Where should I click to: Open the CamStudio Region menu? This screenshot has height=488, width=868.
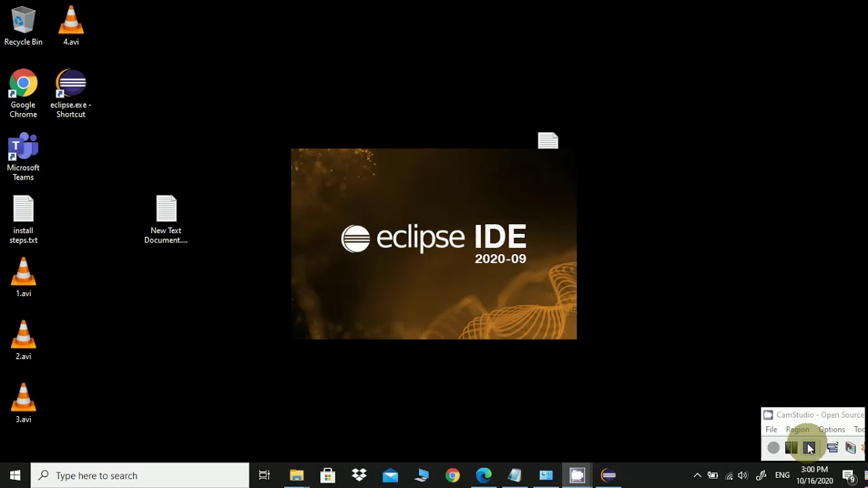tap(797, 430)
